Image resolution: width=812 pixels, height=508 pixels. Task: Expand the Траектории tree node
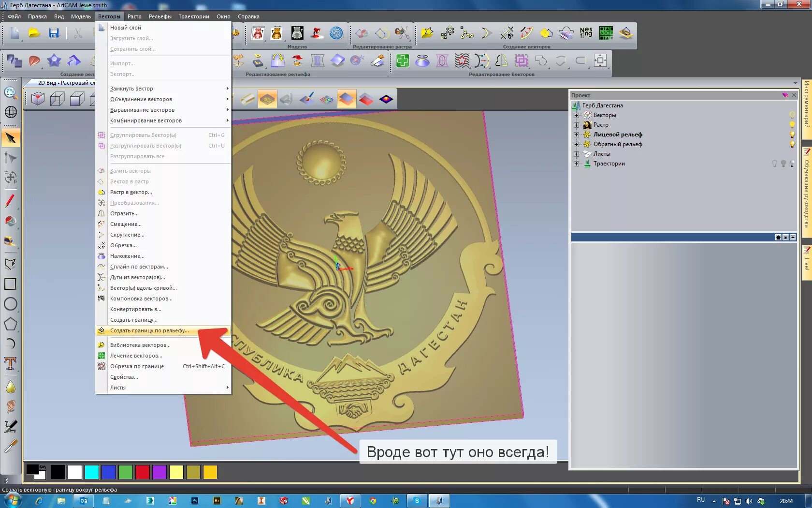576,164
